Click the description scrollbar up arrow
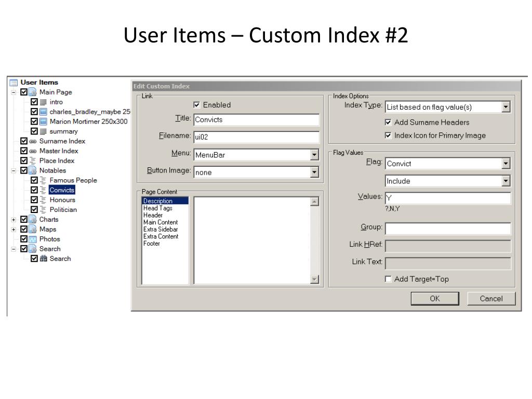Image resolution: width=532 pixels, height=399 pixels. point(314,202)
